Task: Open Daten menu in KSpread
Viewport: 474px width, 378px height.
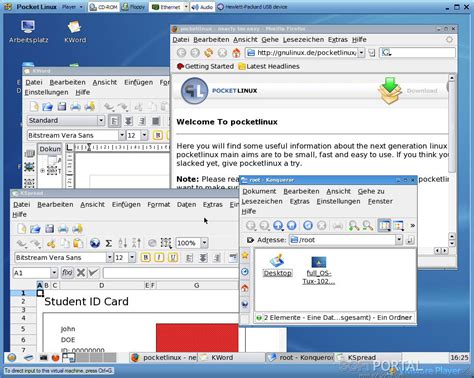Action: [x=186, y=204]
